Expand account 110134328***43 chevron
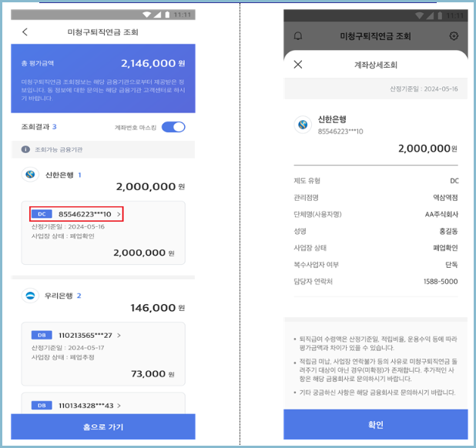476x448 pixels. point(119,406)
